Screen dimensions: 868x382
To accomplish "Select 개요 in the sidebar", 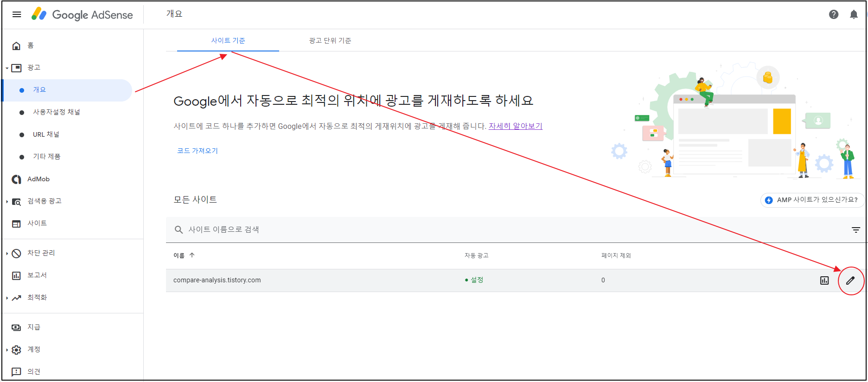I will pyautogui.click(x=68, y=90).
